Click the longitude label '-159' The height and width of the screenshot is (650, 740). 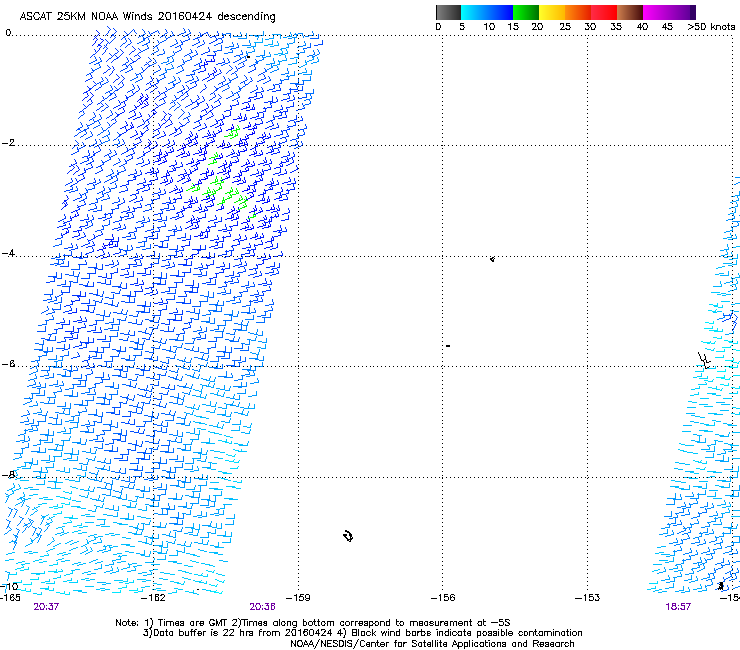click(x=298, y=598)
